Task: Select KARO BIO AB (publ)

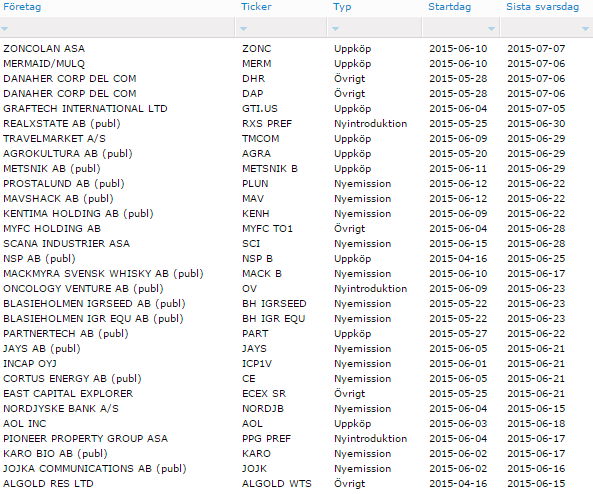Action: coord(55,454)
